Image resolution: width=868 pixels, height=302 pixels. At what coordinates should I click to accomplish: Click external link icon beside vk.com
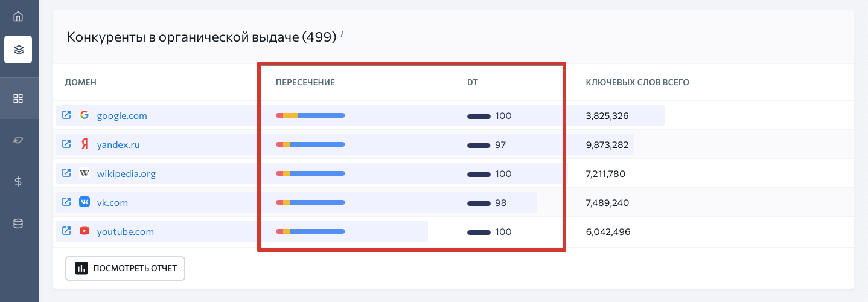66,202
